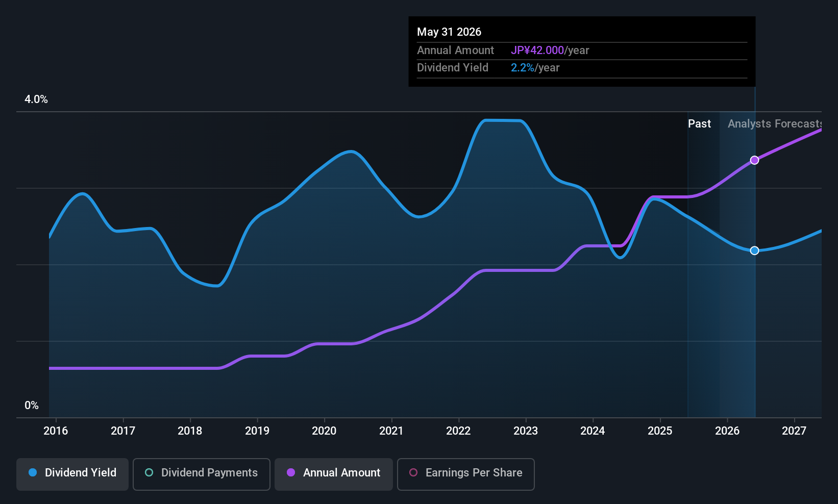
Task: Click the 2020 x-axis label
Action: click(324, 431)
